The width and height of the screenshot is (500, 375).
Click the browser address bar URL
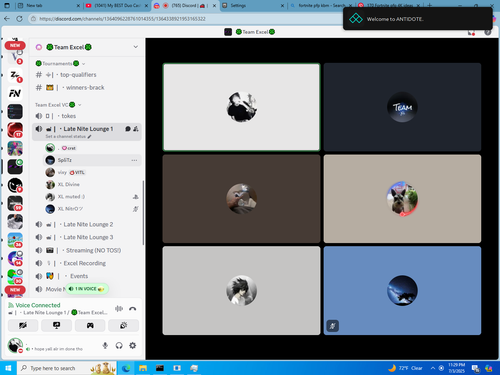[x=122, y=19]
